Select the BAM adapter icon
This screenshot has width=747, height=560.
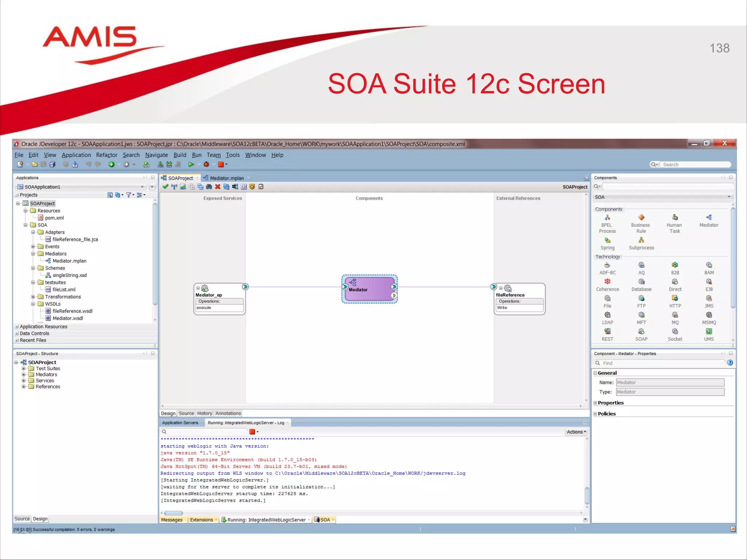(x=709, y=265)
